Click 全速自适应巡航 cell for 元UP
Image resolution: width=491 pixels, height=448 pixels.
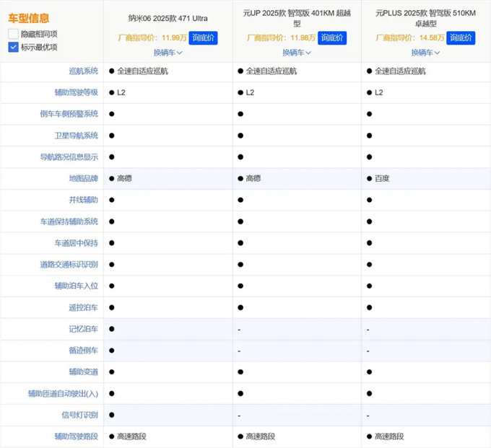point(271,71)
